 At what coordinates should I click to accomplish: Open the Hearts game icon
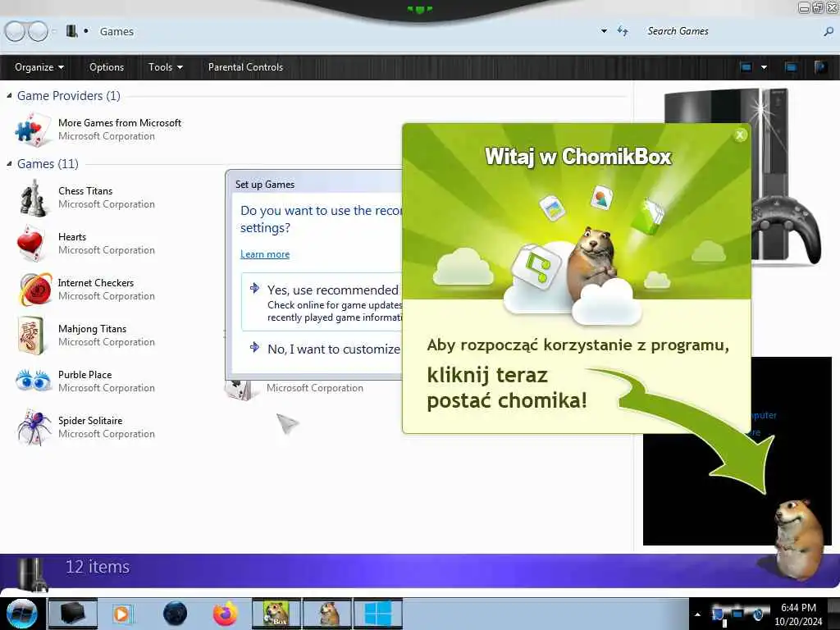31,244
